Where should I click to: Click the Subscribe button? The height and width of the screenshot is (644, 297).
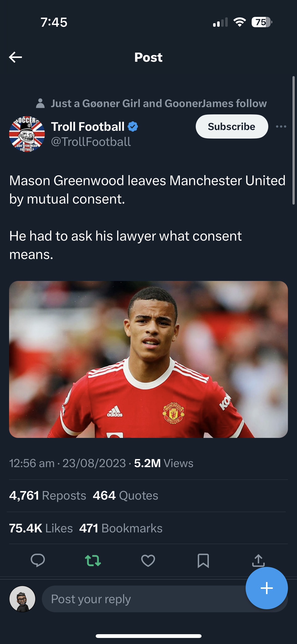coord(232,126)
